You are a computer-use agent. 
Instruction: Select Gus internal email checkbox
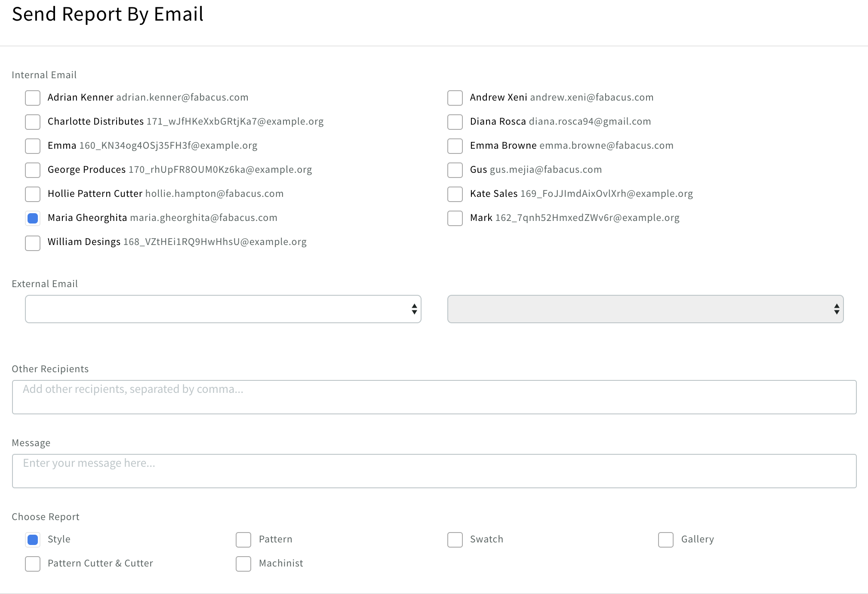(455, 170)
